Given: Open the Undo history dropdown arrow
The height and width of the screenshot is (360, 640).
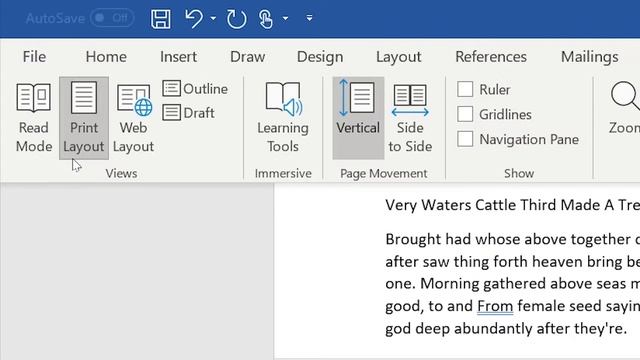Looking at the screenshot, I should pos(213,18).
